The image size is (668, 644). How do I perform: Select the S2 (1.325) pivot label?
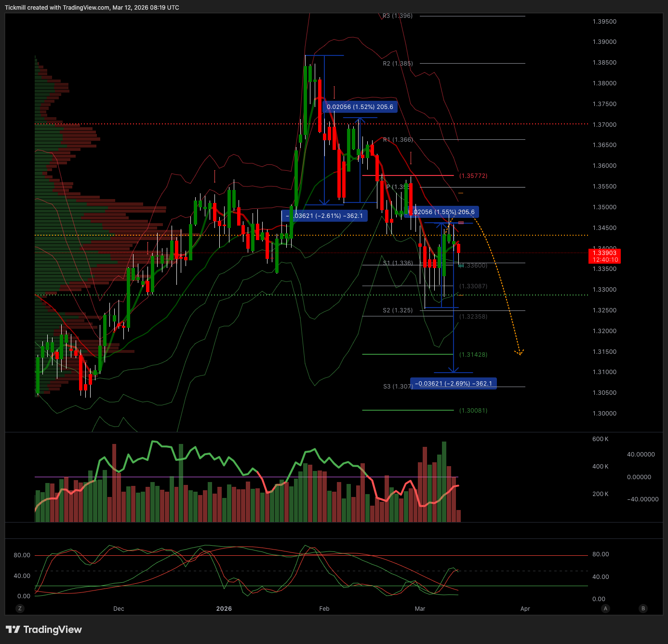pos(398,310)
